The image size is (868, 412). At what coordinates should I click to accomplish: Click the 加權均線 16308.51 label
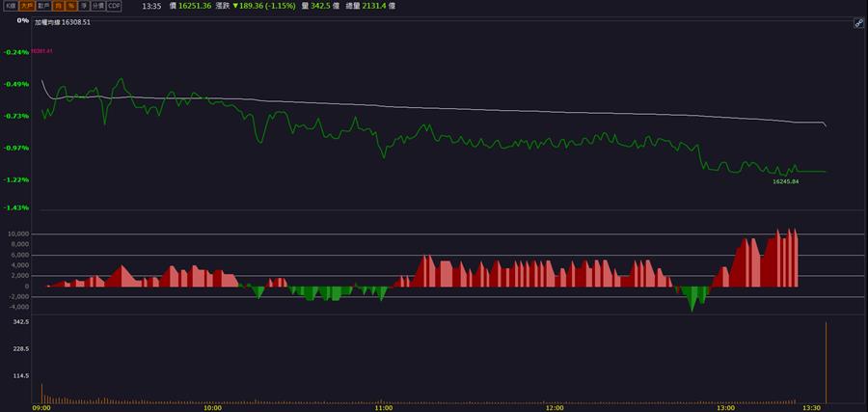click(x=63, y=22)
